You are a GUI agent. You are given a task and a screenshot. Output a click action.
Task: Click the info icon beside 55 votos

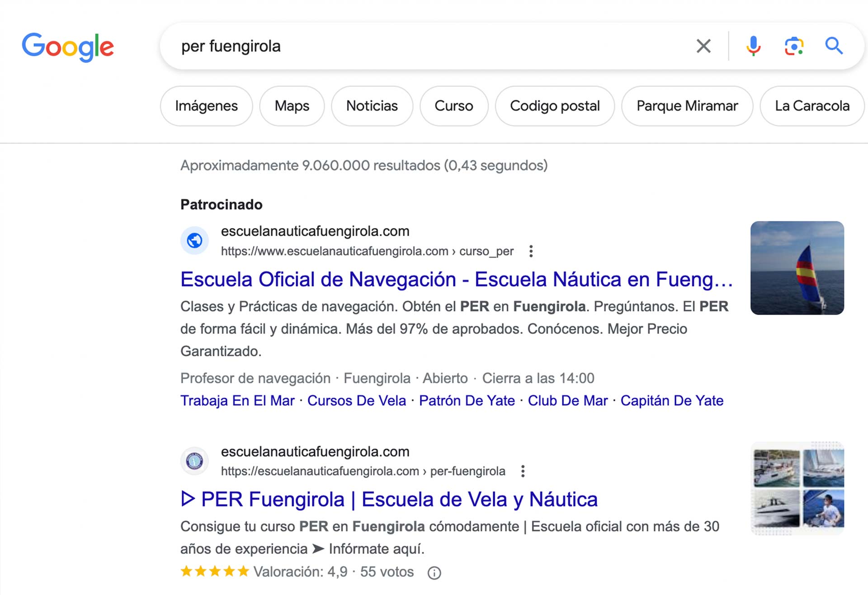[434, 573]
